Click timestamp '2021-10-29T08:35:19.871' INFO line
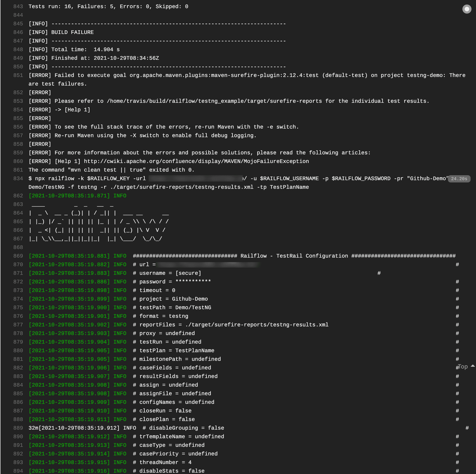Screen dimensions: 476x474 (77, 196)
